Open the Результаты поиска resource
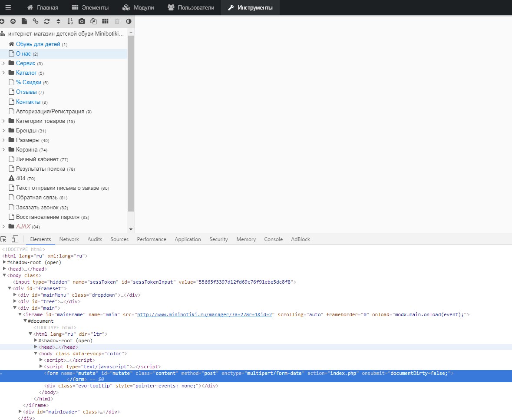Viewport: 512px width, 420px height. pyautogui.click(x=40, y=169)
